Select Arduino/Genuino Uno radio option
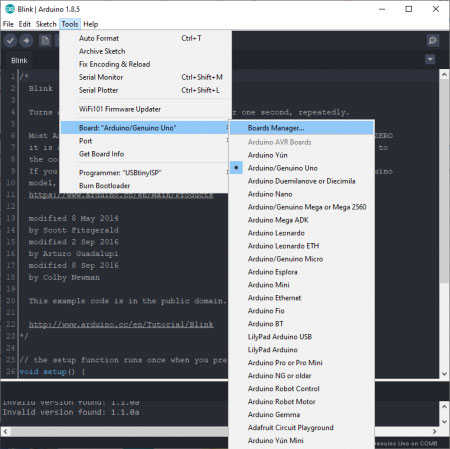 click(x=302, y=168)
